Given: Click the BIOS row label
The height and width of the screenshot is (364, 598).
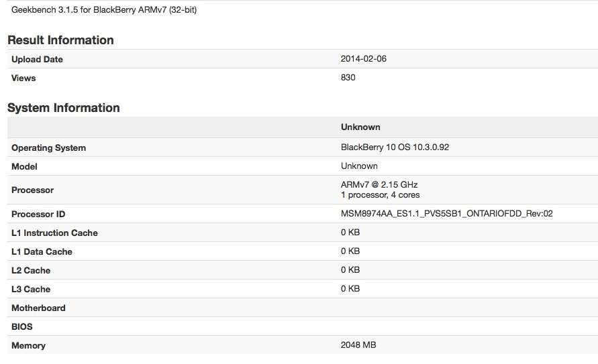Looking at the screenshot, I should [22, 326].
